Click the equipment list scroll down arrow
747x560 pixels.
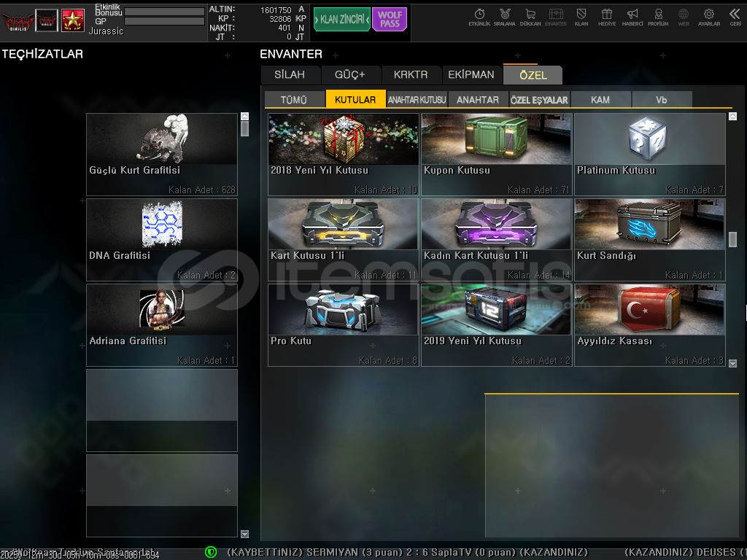click(245, 534)
